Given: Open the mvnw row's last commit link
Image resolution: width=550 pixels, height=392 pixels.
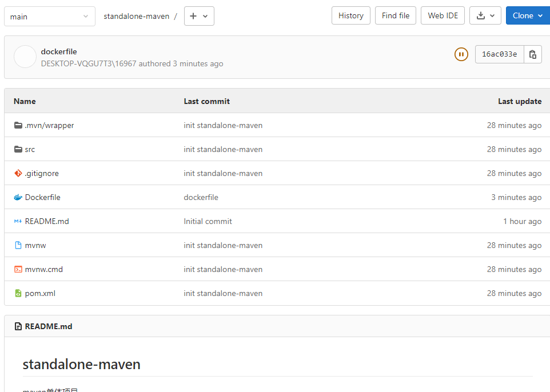Looking at the screenshot, I should [223, 245].
